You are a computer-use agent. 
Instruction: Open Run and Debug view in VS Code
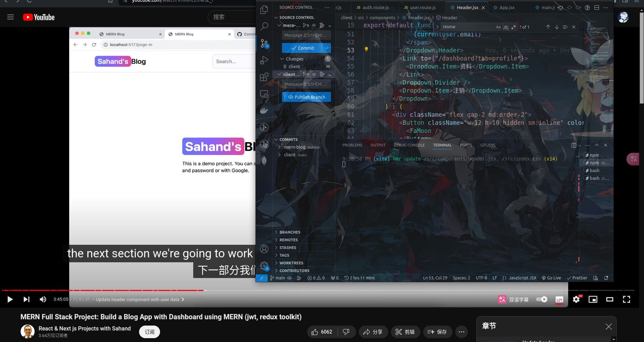coord(264,60)
